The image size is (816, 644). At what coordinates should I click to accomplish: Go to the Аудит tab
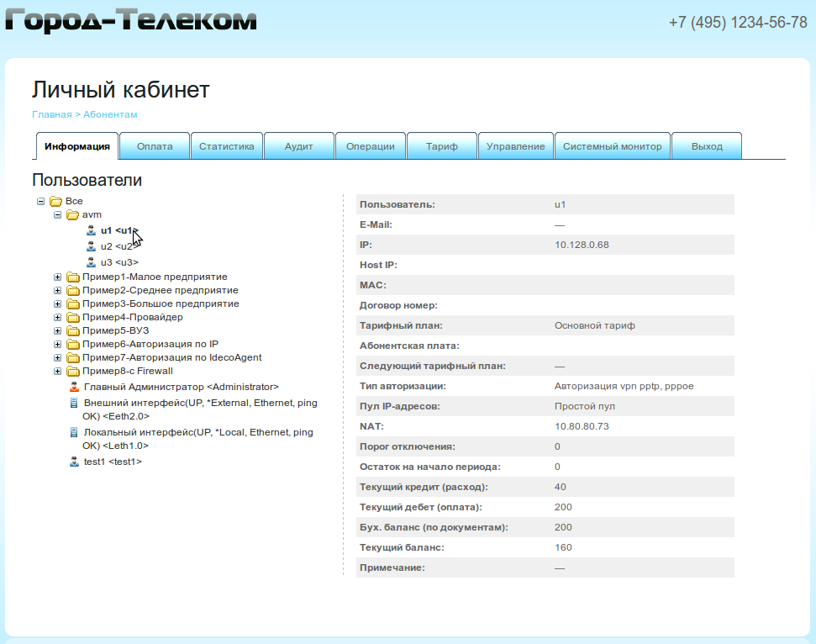pos(298,146)
